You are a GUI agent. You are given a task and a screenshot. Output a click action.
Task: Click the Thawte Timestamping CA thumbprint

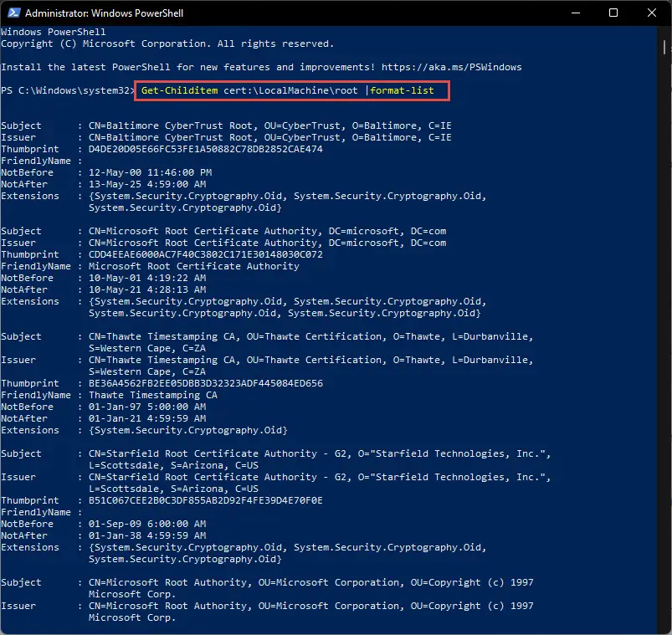[x=205, y=383]
